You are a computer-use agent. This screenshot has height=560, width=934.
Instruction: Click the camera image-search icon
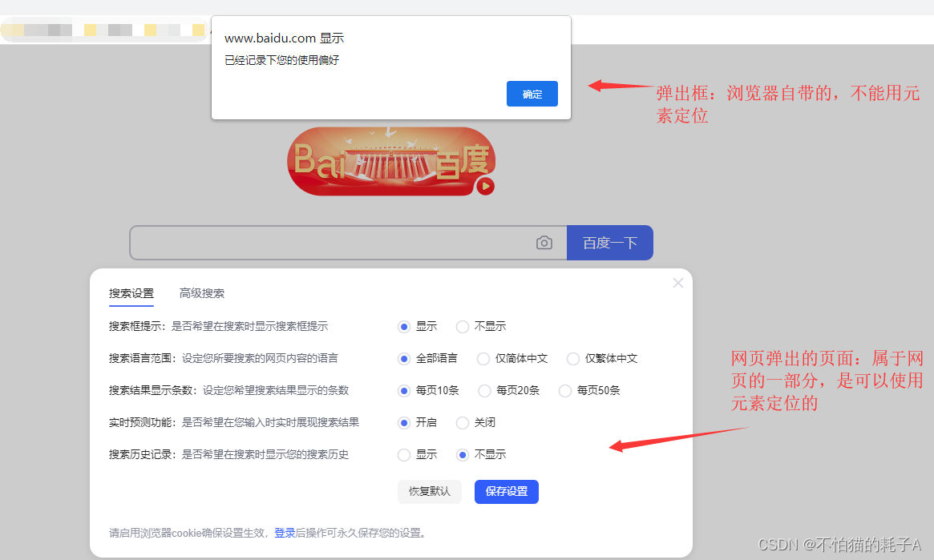pyautogui.click(x=544, y=243)
